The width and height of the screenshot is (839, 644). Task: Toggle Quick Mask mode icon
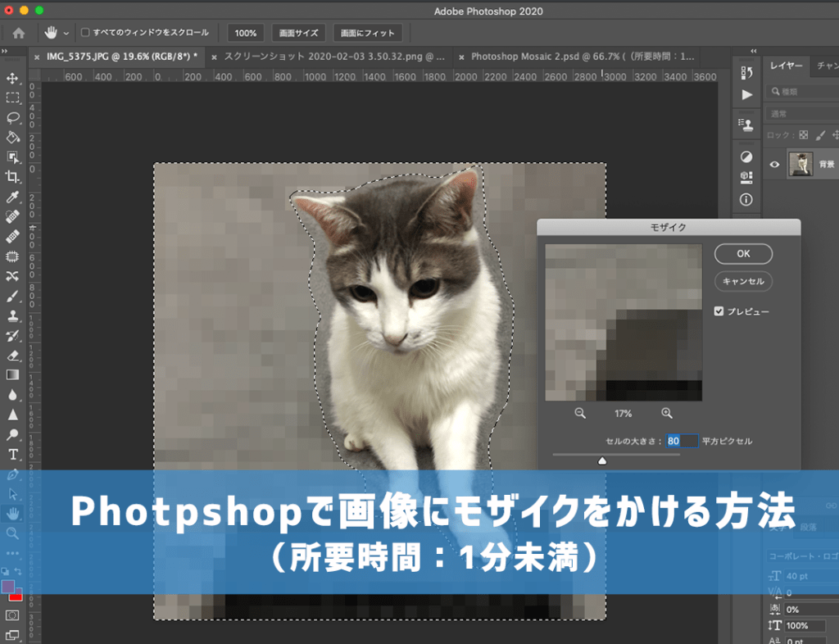pyautogui.click(x=12, y=615)
